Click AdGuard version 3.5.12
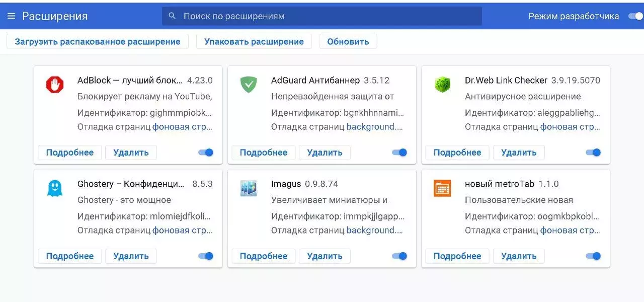 pos(377,81)
